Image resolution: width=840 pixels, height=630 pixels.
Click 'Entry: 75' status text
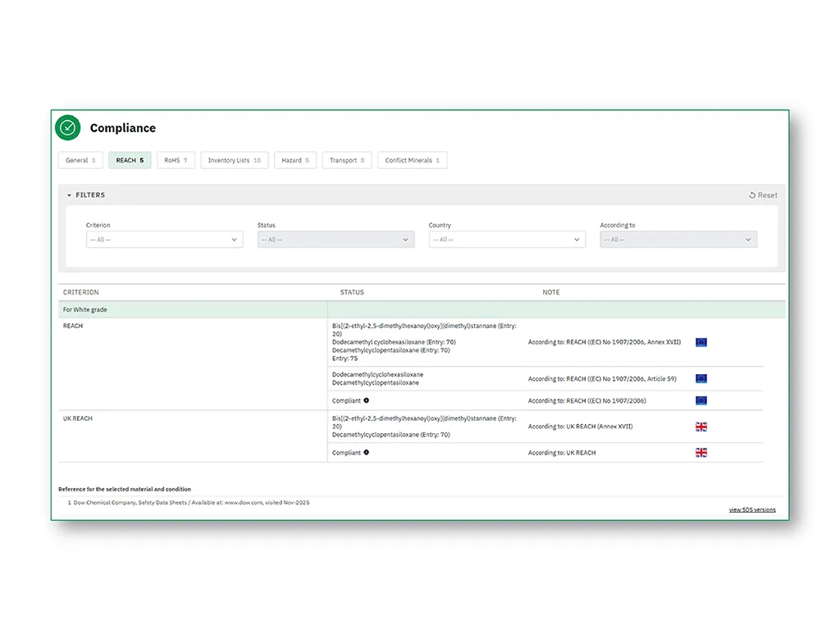pyautogui.click(x=345, y=358)
